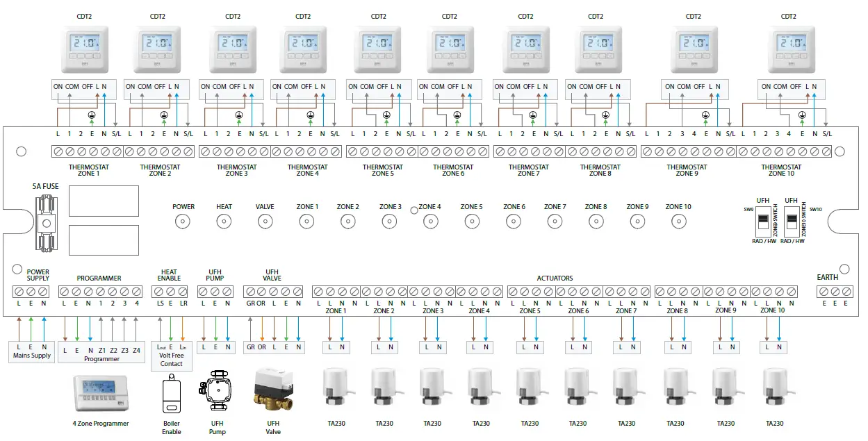The image size is (868, 441).
Task: Select the ZONE 6 indicator LED
Action: (x=514, y=222)
